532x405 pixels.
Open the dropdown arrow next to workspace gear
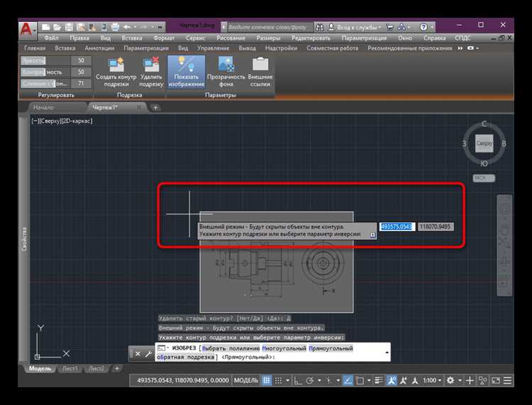pyautogui.click(x=460, y=381)
